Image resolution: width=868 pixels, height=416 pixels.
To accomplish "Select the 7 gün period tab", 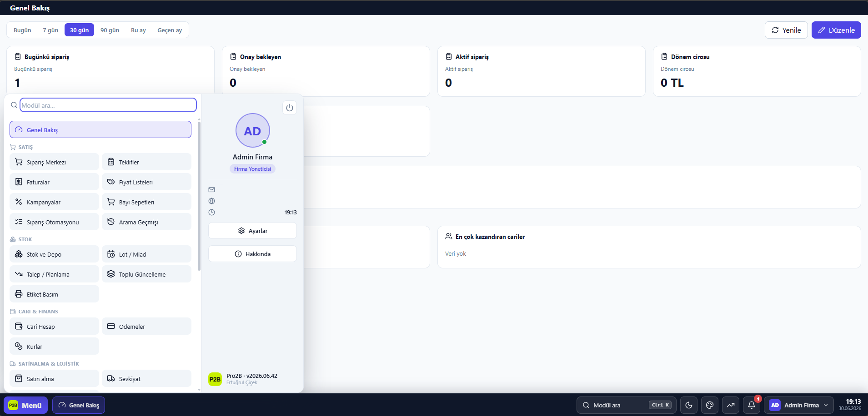I will tap(50, 30).
